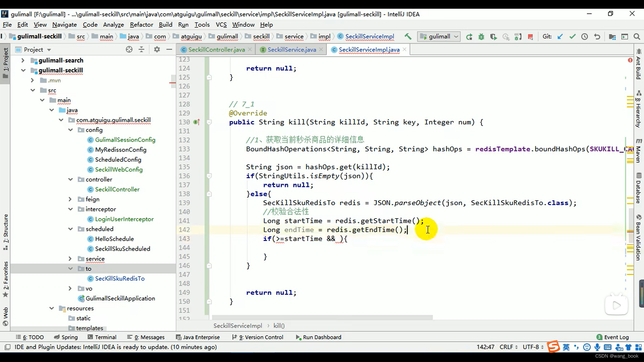The height and width of the screenshot is (362, 644).
Task: Click the implements gutter icon on line 130
Action: [x=197, y=122]
